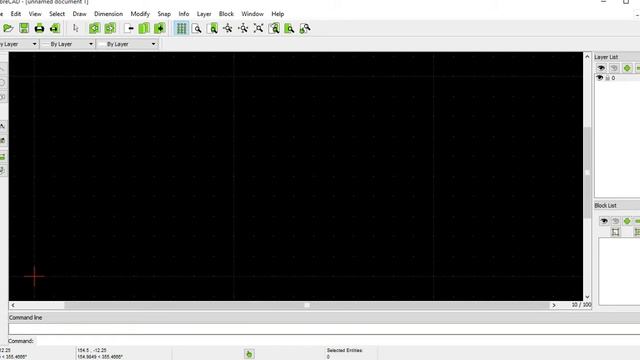Click the white-page magnifier view icon
The width and height of the screenshot is (640, 360).
[197, 28]
